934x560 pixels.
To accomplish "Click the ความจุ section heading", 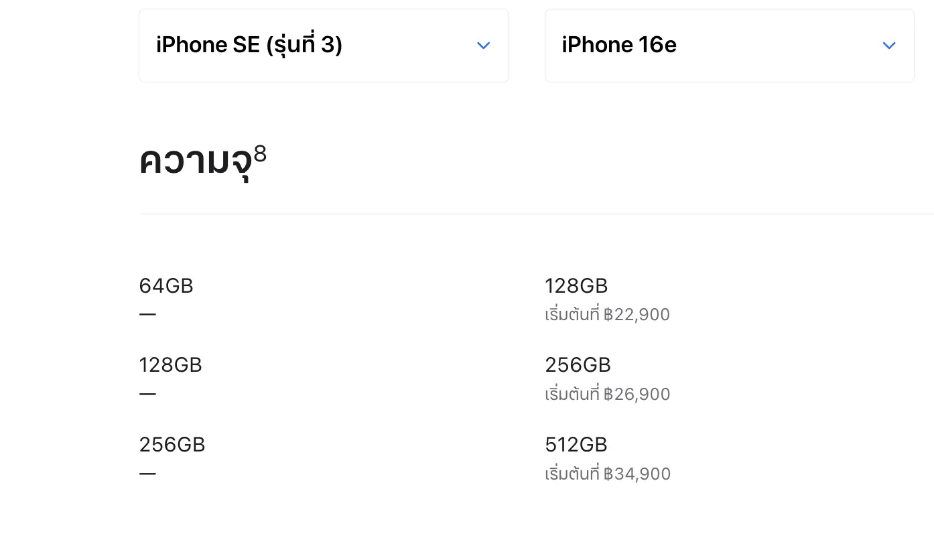I will 195,162.
